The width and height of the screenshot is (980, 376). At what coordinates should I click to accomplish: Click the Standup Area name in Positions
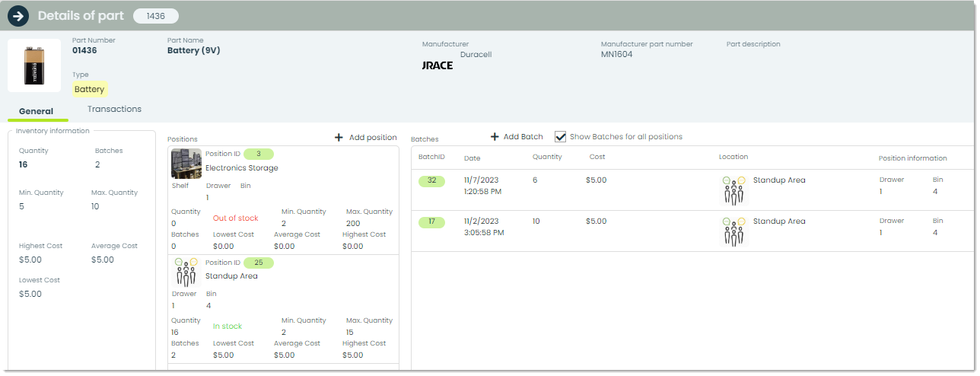(231, 276)
